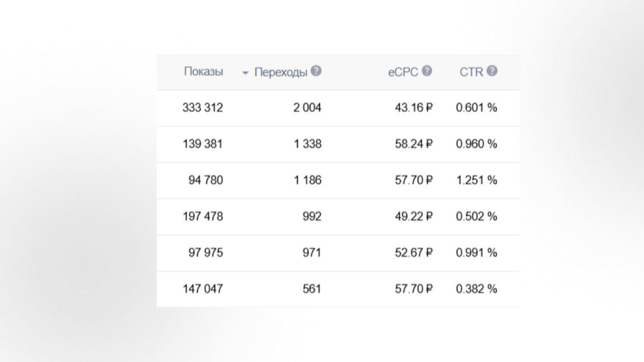The image size is (644, 362).
Task: Click the 49.22 ₽ eCPC value
Action: [x=413, y=217]
